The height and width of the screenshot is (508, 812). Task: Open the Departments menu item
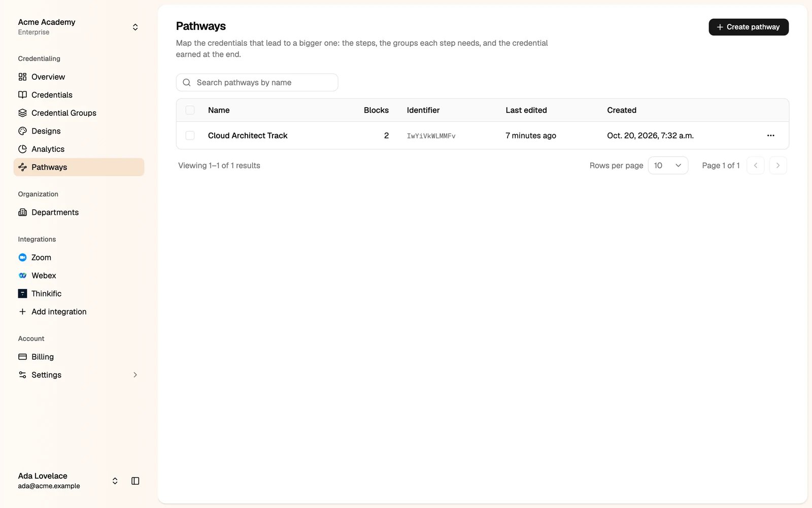tap(79, 212)
